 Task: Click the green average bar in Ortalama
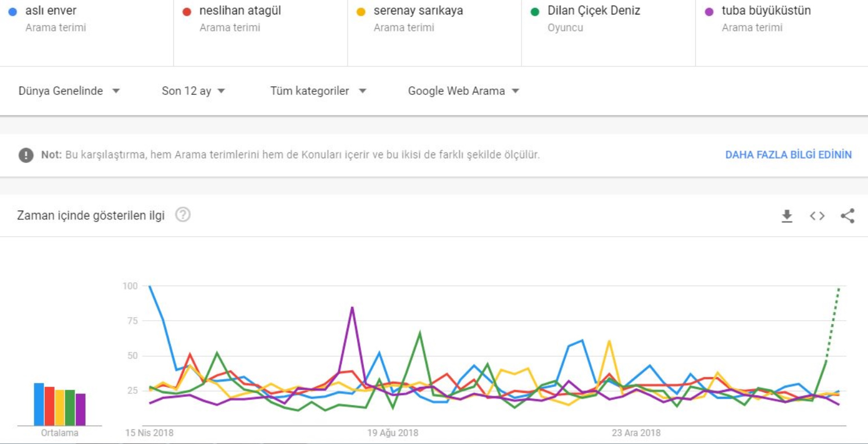70,407
